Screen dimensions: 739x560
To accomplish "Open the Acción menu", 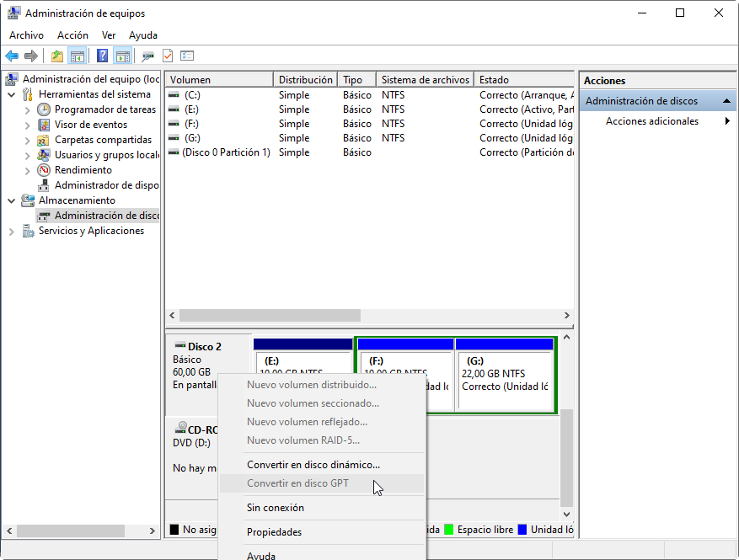I will (x=72, y=35).
